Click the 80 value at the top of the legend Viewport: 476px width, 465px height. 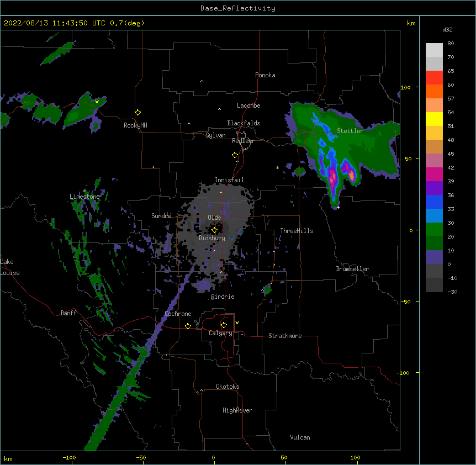[451, 44]
